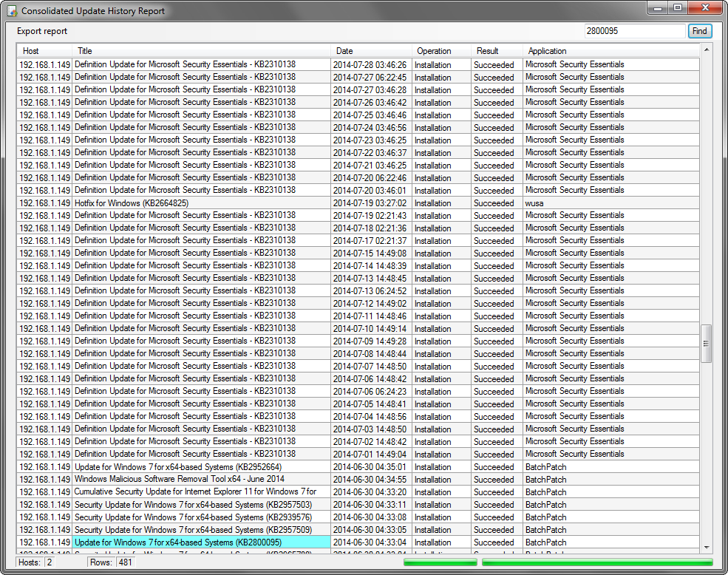The height and width of the screenshot is (575, 728).
Task: Click the date 2014-07-20 06:22:46
Action: coord(370,178)
